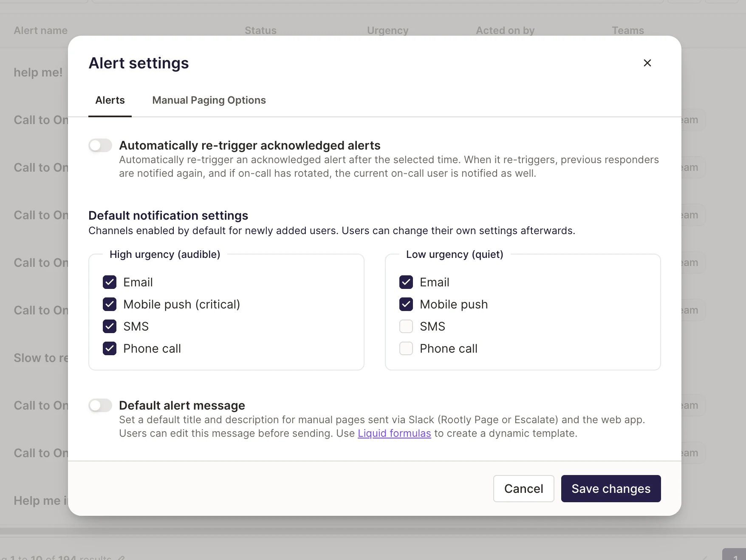Click the Teams column header in the background
Screen dimensions: 746x560
point(628,31)
